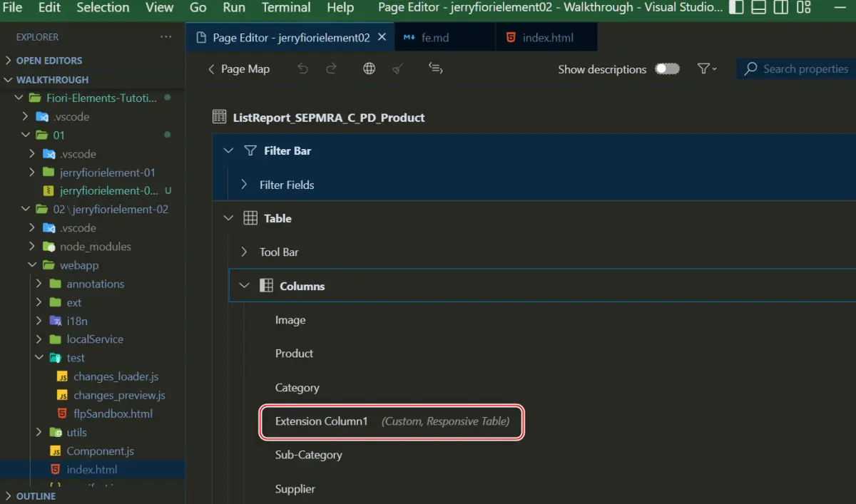Open the Terminal menu
This screenshot has height=504, width=856.
(285, 8)
